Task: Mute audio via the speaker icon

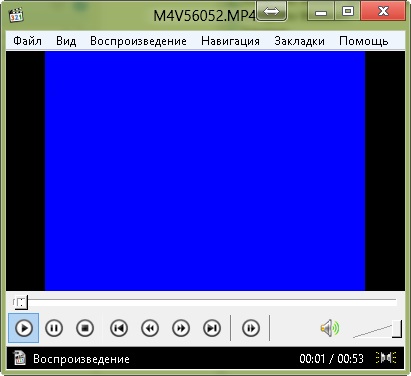Action: (330, 328)
